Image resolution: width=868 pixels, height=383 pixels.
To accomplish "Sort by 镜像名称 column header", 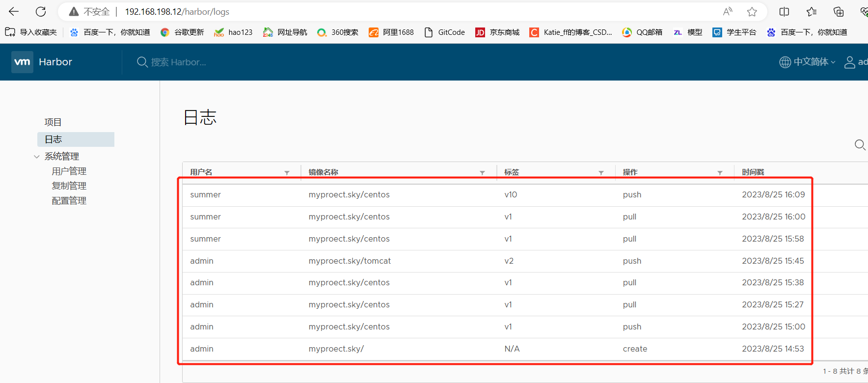I will 324,172.
